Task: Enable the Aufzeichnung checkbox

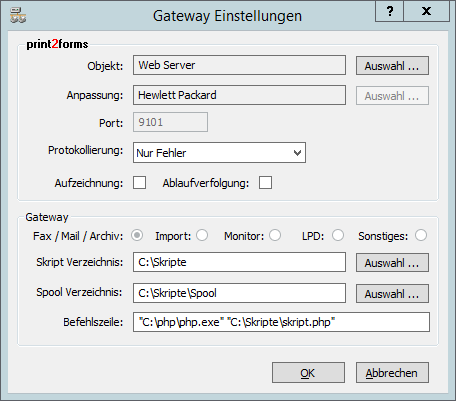Action: click(x=139, y=183)
